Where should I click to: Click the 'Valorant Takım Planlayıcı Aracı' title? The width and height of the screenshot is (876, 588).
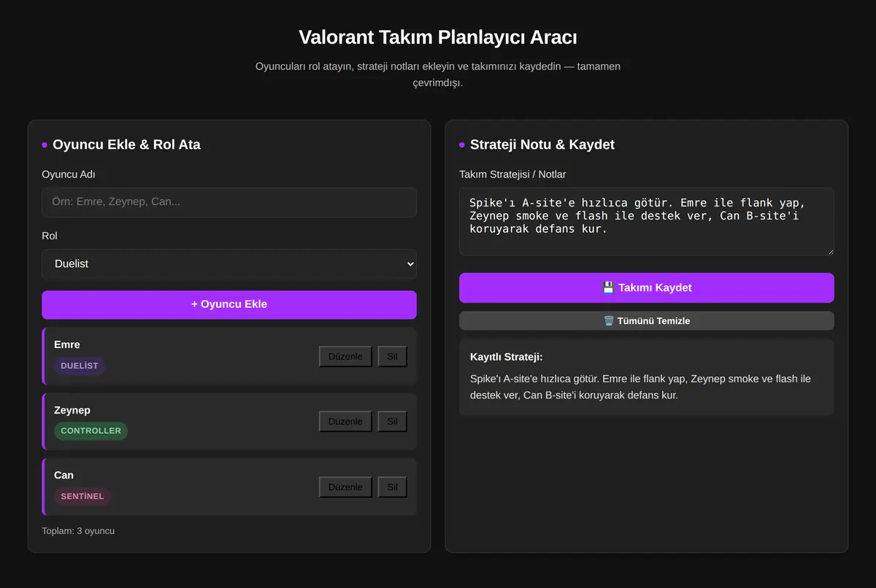(438, 37)
